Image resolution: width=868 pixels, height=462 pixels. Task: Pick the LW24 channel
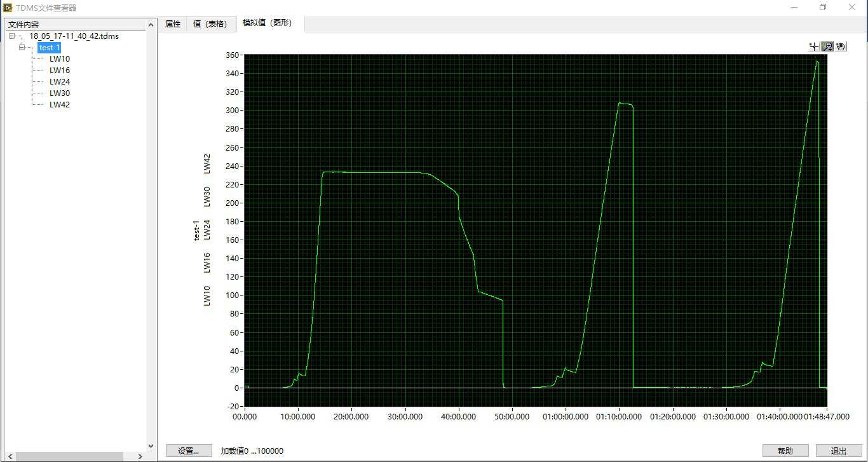[x=60, y=82]
